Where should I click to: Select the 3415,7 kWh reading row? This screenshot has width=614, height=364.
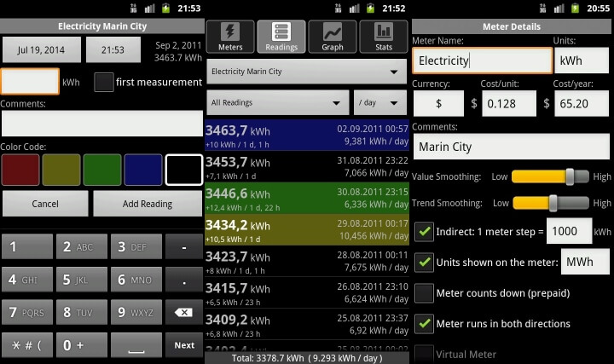click(x=307, y=292)
